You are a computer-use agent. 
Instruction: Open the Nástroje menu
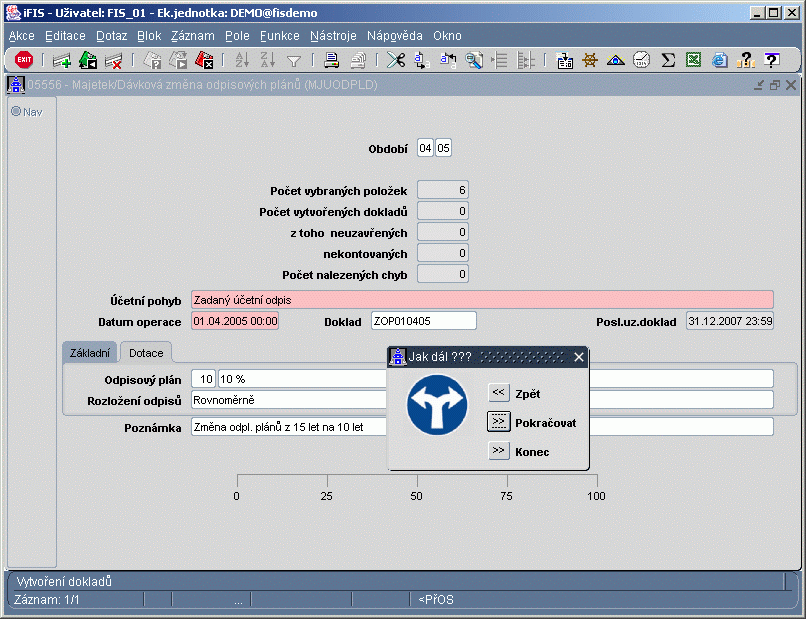tap(333, 35)
